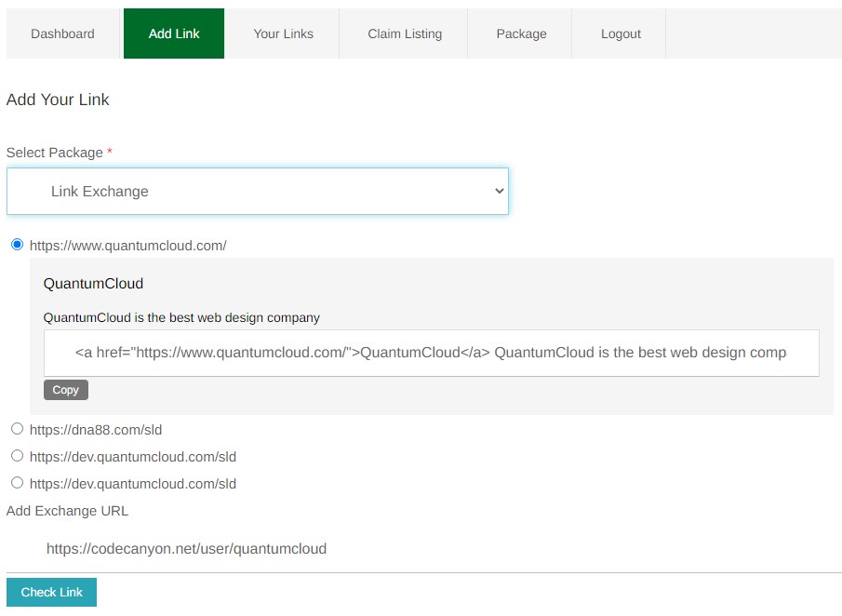Copy the link exchange code
842x616 pixels.
pyautogui.click(x=65, y=390)
